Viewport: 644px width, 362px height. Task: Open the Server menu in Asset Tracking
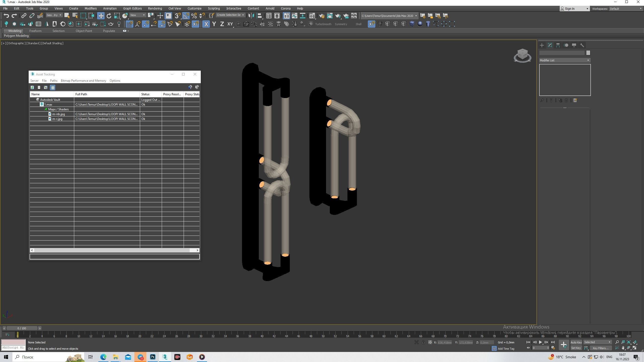click(34, 81)
